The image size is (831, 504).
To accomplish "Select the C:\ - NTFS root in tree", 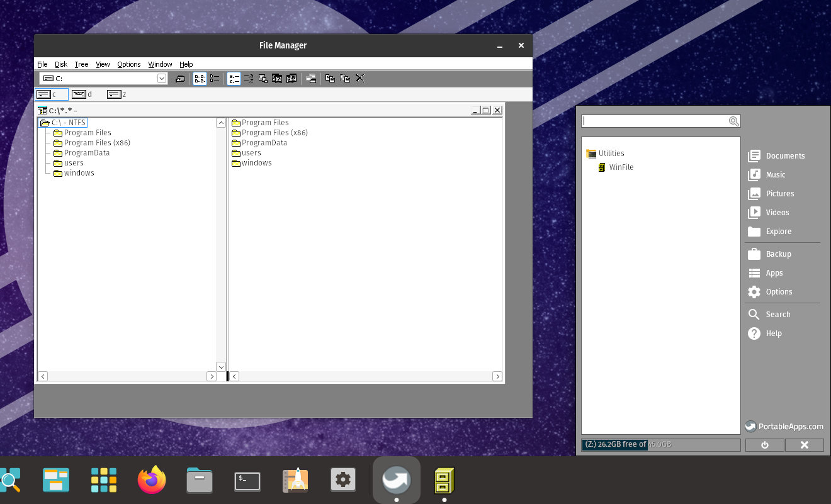I will pos(63,123).
